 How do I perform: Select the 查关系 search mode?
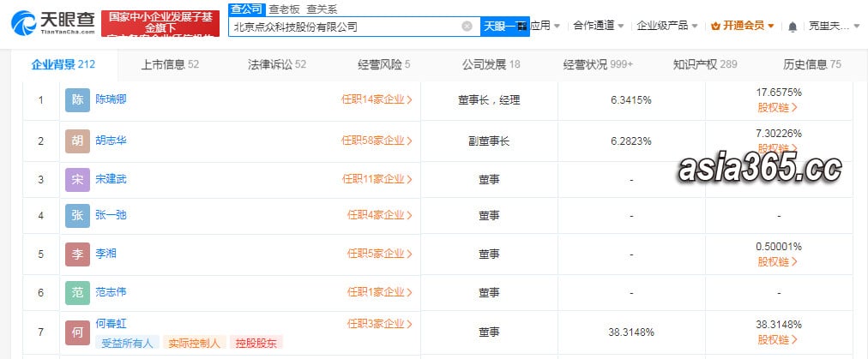pyautogui.click(x=322, y=9)
